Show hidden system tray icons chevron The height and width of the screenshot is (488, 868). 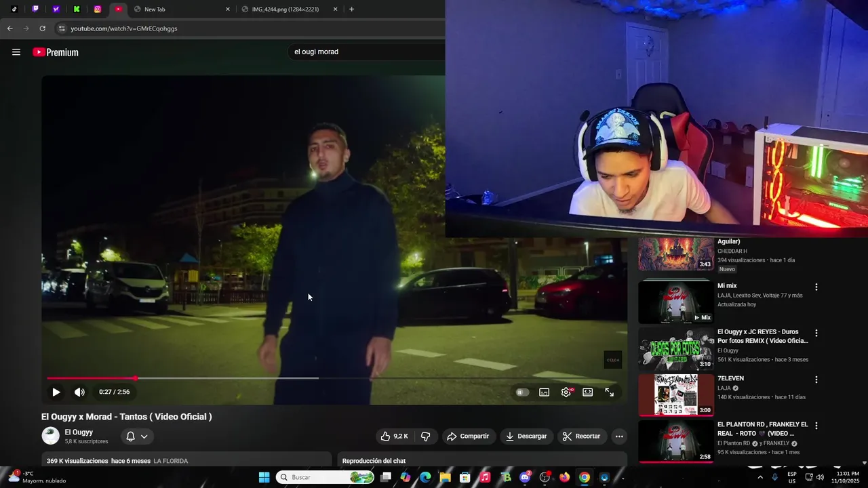[759, 477]
